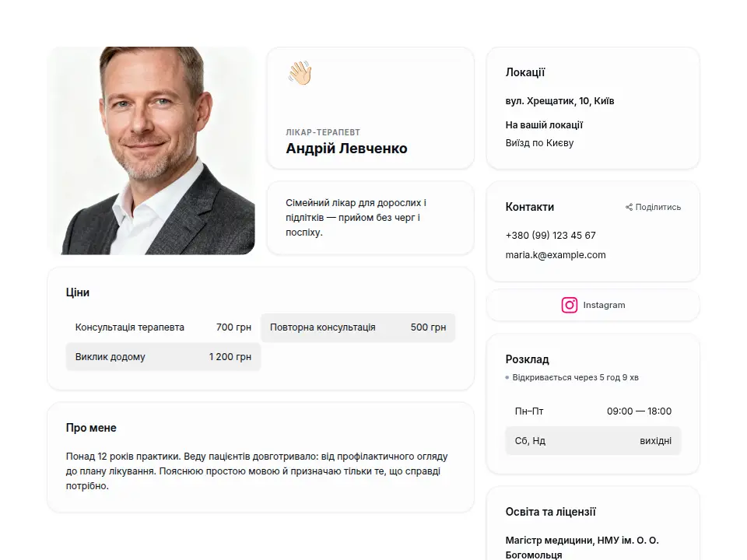Call the phone number +380 (99) 123 45 67
The width and height of the screenshot is (747, 560).
(x=550, y=235)
